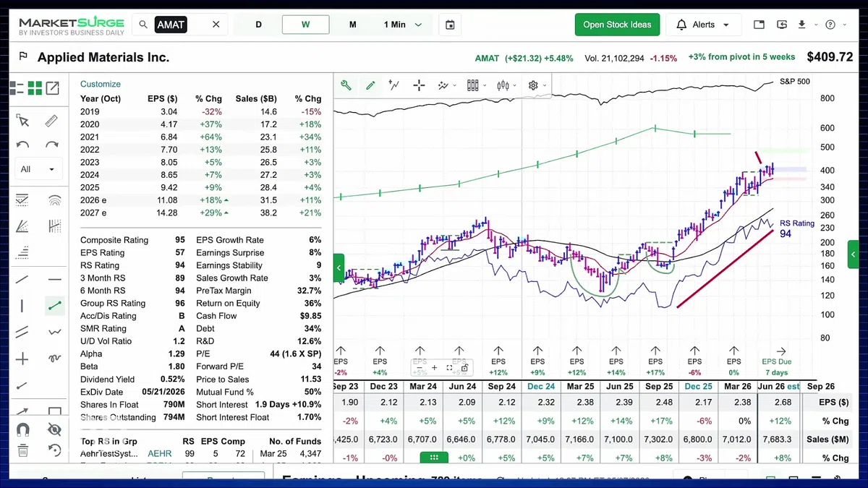
Task: Open the Alerts dropdown
Action: point(703,25)
